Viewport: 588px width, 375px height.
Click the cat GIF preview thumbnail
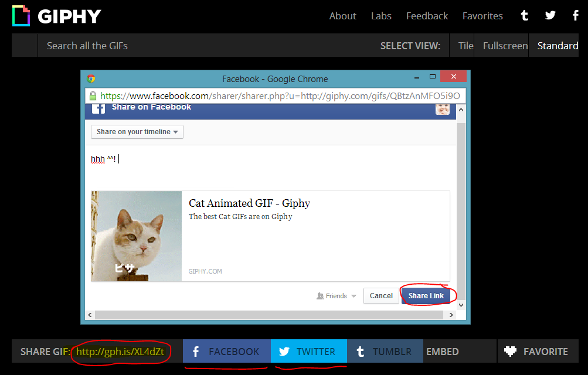(x=137, y=236)
